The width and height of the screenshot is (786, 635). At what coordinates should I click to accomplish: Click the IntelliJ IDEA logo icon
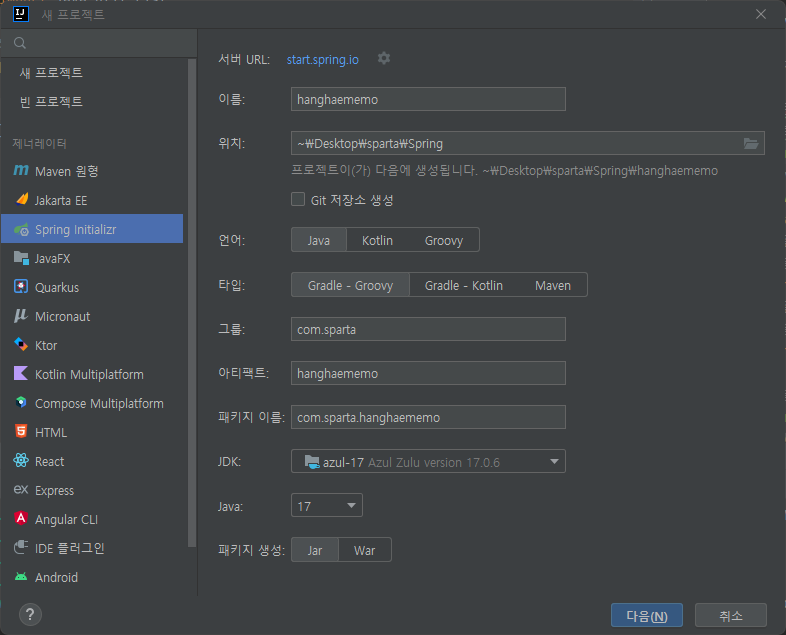click(21, 14)
